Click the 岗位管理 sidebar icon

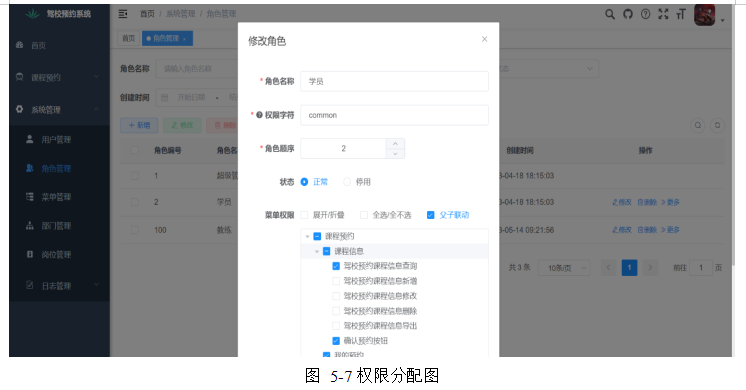tap(29, 254)
